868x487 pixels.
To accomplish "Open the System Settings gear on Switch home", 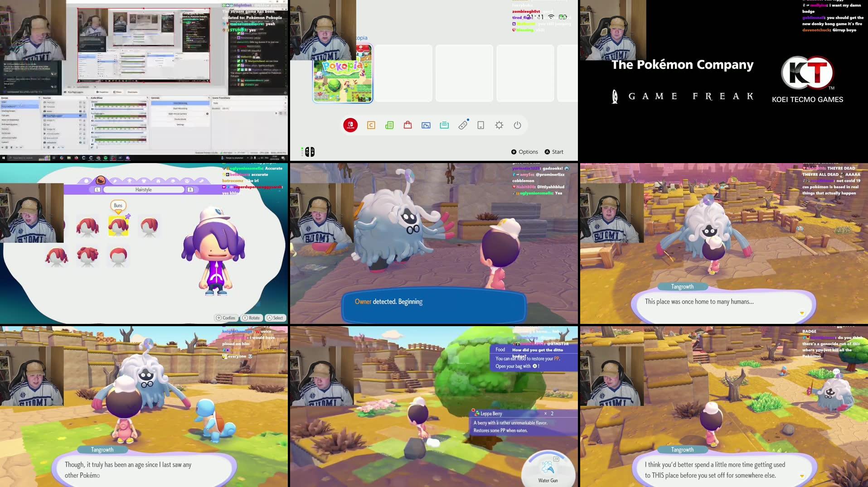I will pos(499,125).
